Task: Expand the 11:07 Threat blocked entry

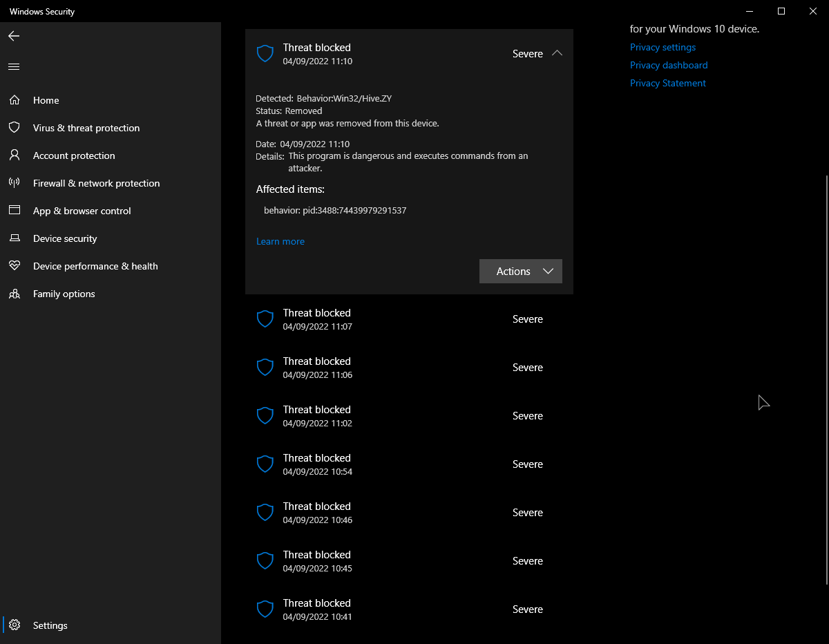Action: 409,319
